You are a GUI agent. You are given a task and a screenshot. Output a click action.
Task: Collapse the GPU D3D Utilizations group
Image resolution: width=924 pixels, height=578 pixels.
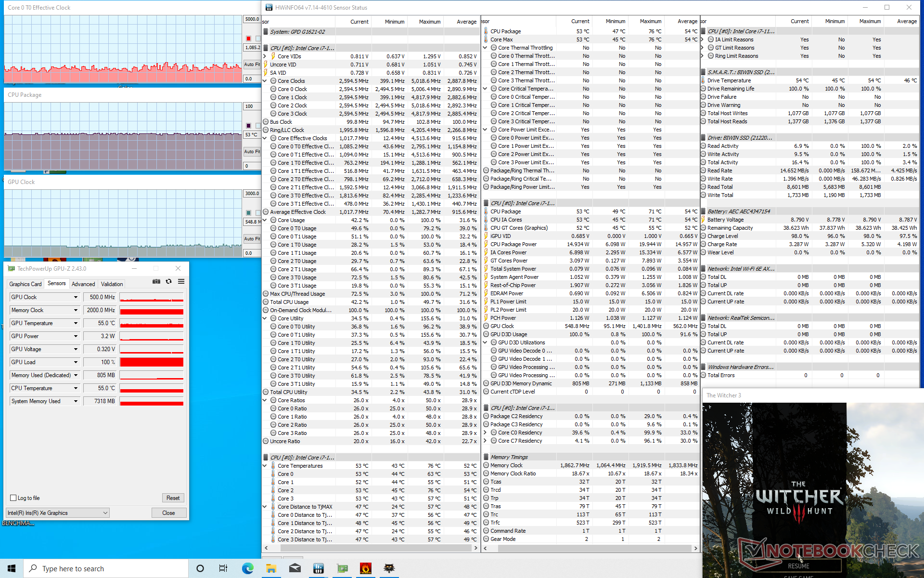[485, 342]
